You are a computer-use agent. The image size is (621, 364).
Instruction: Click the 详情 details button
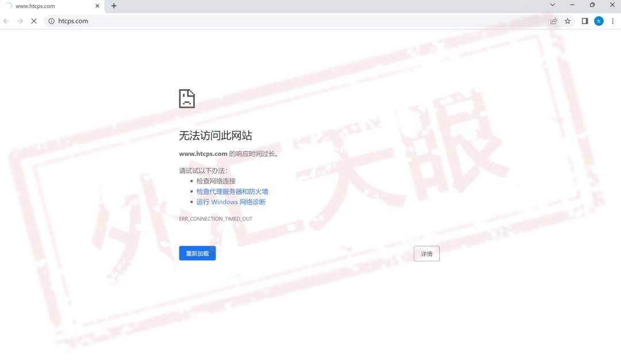click(427, 253)
